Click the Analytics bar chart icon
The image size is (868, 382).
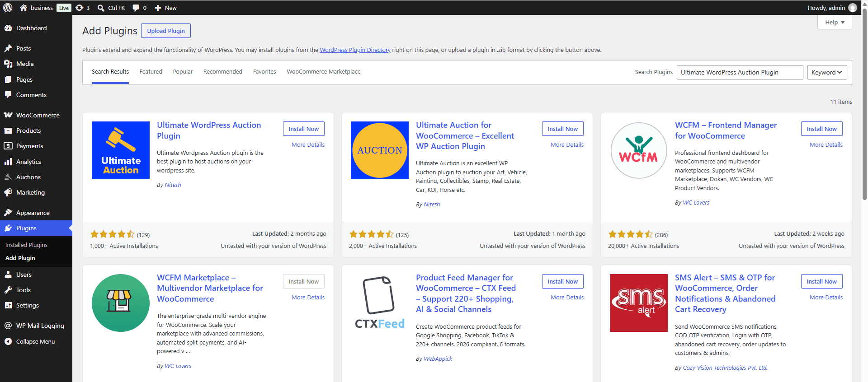8,162
